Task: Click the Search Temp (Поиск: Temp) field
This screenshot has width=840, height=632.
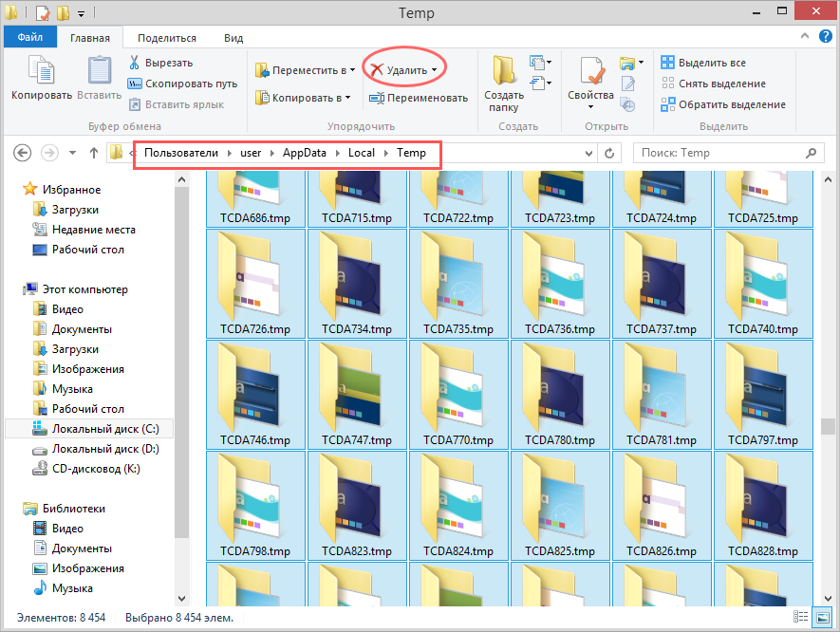Action: [729, 153]
